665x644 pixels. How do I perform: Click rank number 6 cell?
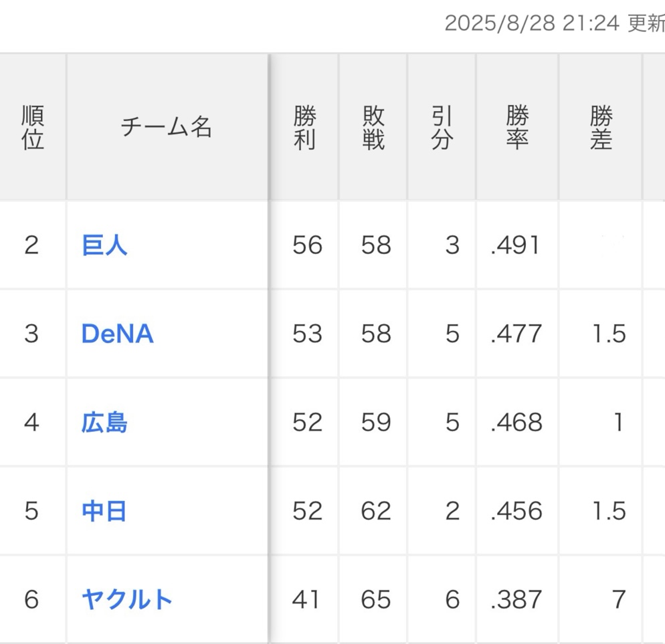[31, 600]
